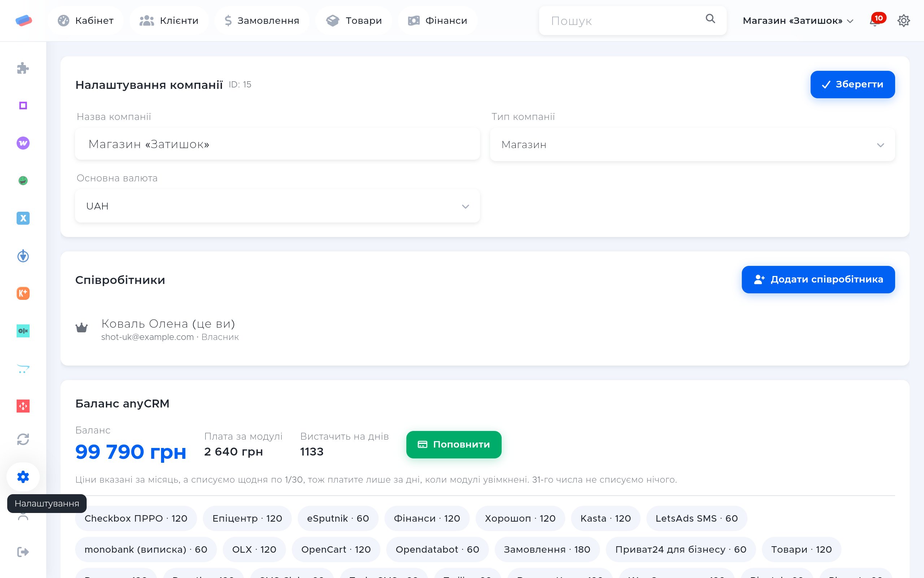Click the search magnifier icon

(710, 18)
